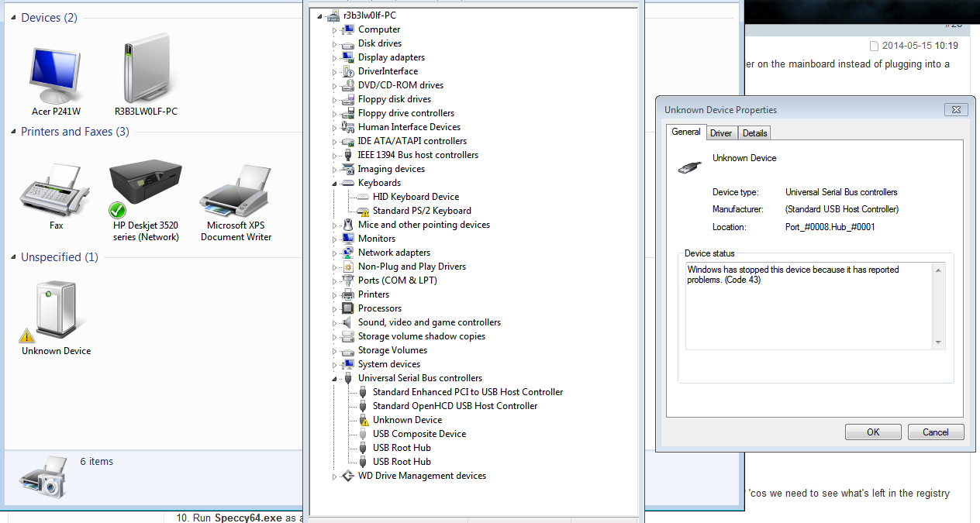The height and width of the screenshot is (523, 980).
Task: Expand the Network adapters node
Action: click(335, 253)
